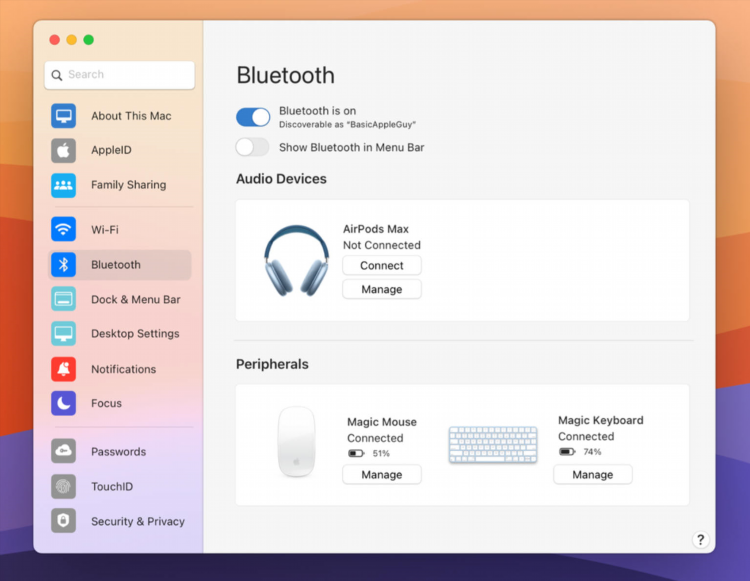Open About This Mac monitor icon
750x581 pixels.
coord(63,116)
